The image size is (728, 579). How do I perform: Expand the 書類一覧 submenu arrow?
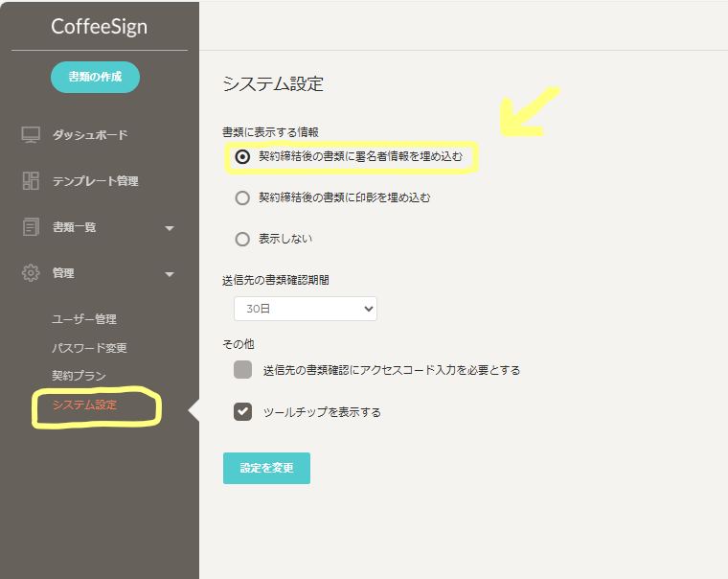(170, 228)
